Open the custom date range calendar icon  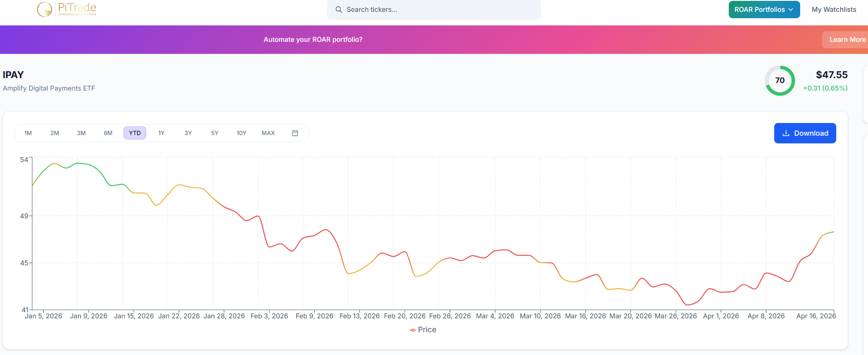[295, 133]
